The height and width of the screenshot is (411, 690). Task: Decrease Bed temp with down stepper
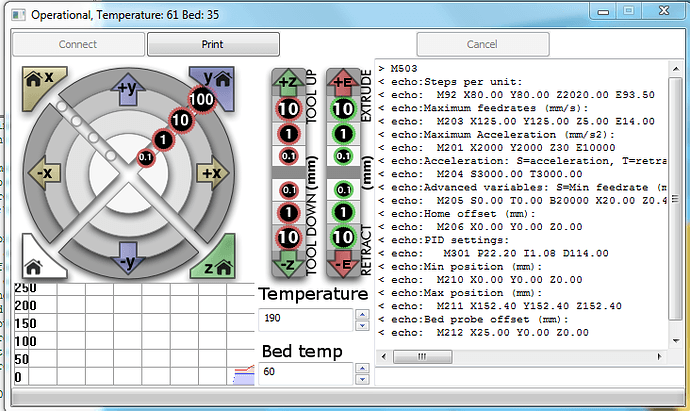[360, 379]
